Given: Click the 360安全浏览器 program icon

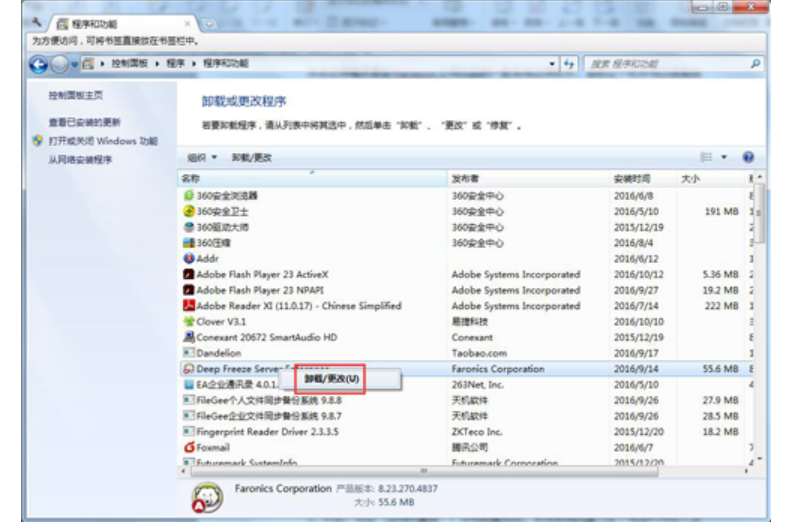Looking at the screenshot, I should tap(188, 196).
